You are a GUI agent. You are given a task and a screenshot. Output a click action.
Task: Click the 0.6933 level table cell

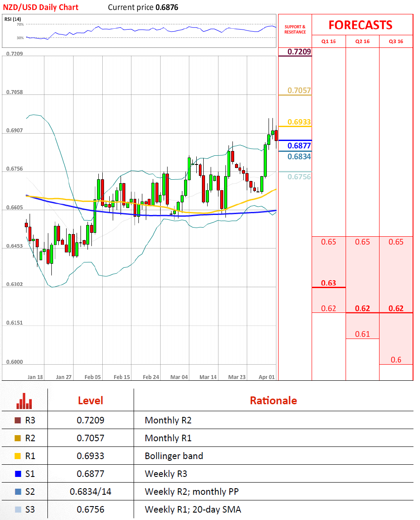90,456
